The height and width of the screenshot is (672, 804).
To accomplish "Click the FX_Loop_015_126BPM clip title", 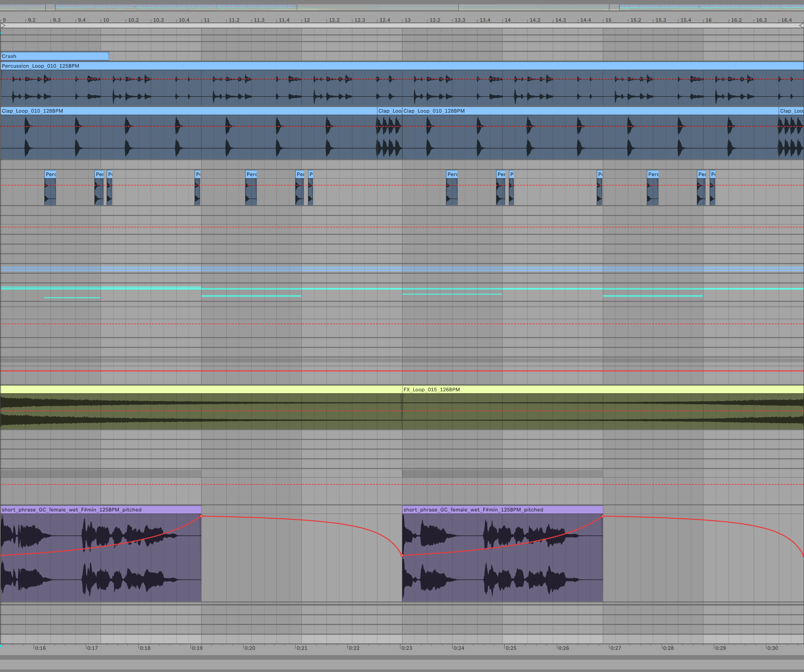I will point(432,390).
